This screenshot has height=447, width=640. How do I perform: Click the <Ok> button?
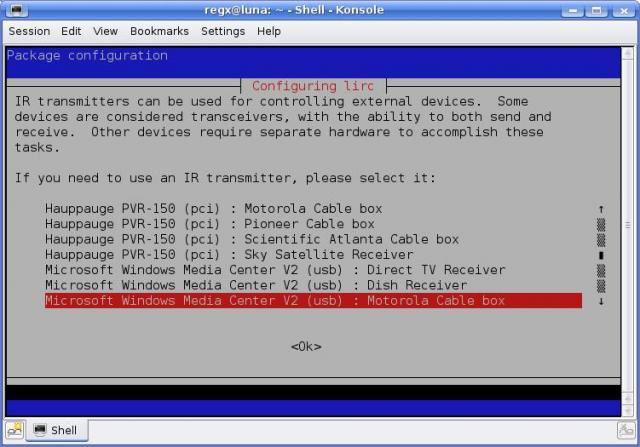[x=306, y=347]
